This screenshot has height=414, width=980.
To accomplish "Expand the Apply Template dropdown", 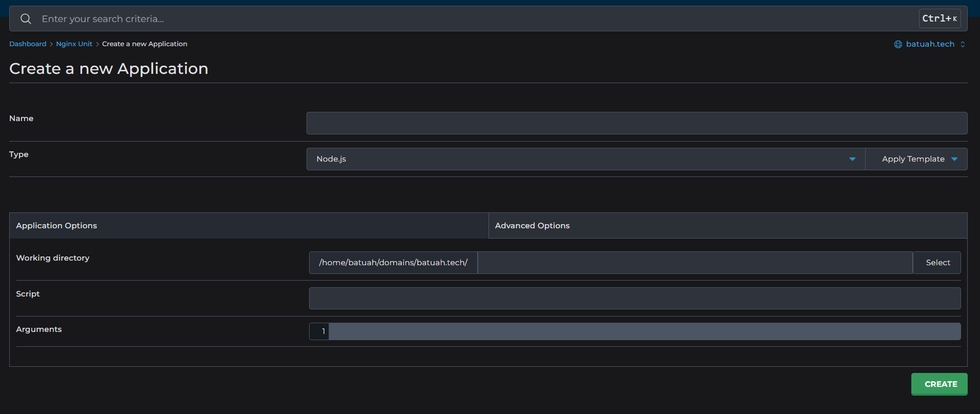I will (x=916, y=159).
